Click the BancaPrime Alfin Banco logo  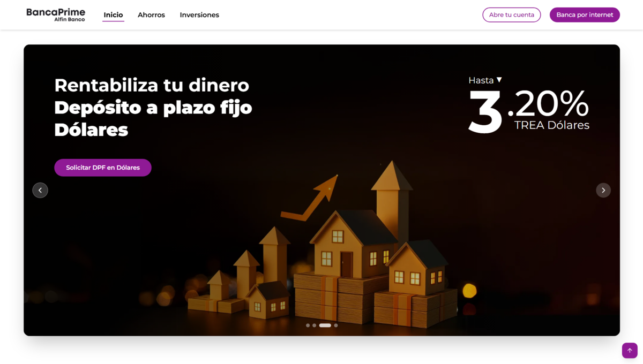click(56, 15)
